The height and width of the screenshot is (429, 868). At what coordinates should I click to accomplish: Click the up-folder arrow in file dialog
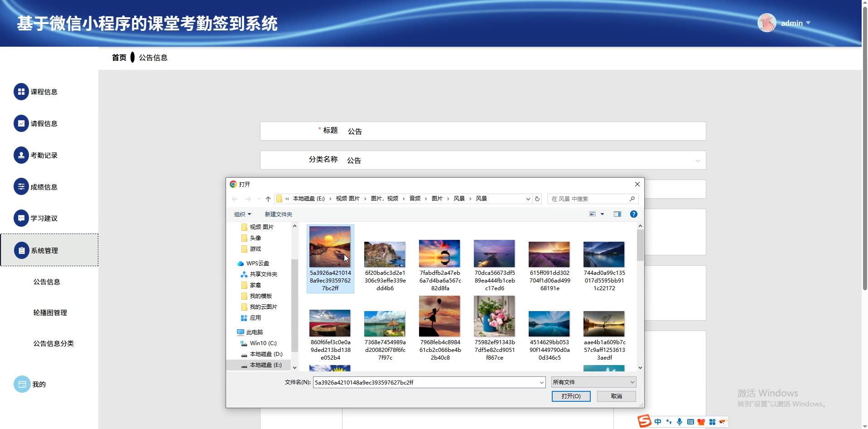pyautogui.click(x=268, y=199)
